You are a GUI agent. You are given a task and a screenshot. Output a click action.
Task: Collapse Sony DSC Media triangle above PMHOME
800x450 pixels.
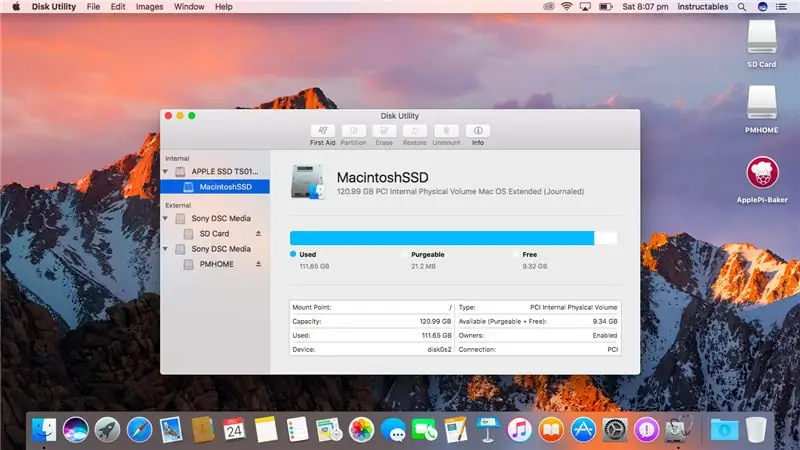click(x=165, y=249)
